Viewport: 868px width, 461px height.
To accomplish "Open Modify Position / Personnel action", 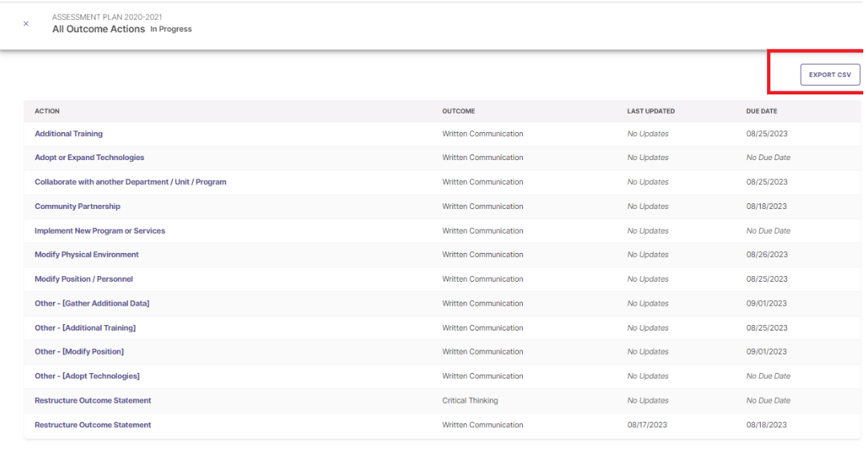I will [84, 279].
